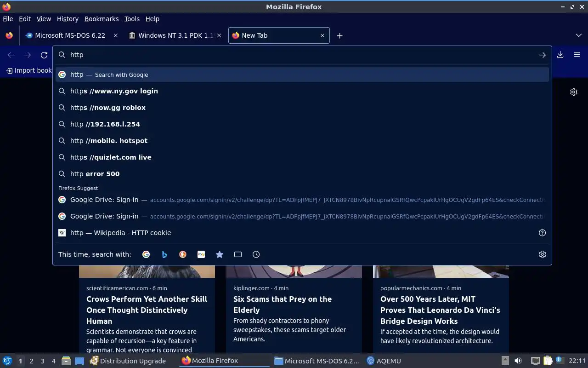The width and height of the screenshot is (588, 368).
Task: Open the Wikipedia HTTP cookie suggestion
Action: [302, 233]
